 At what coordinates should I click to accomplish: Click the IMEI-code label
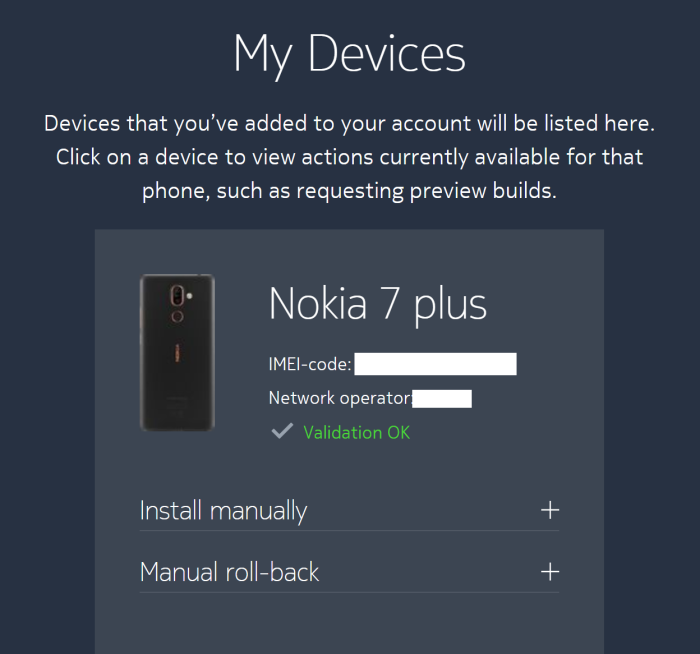(310, 364)
